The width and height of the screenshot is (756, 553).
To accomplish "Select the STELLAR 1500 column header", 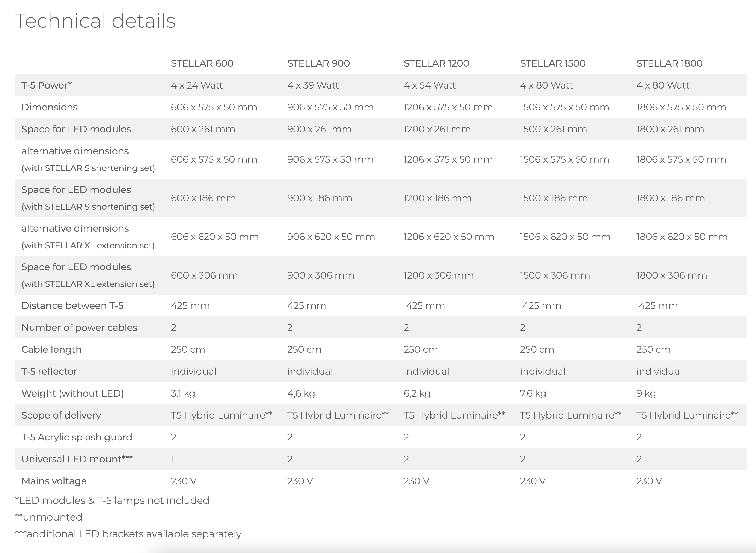I will tap(552, 63).
